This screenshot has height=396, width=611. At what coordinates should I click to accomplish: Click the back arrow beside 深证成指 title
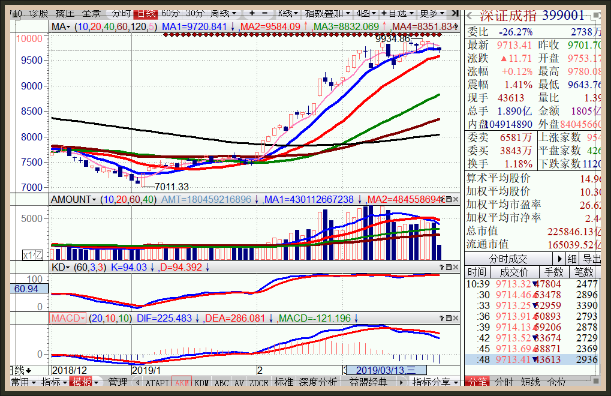[470, 16]
